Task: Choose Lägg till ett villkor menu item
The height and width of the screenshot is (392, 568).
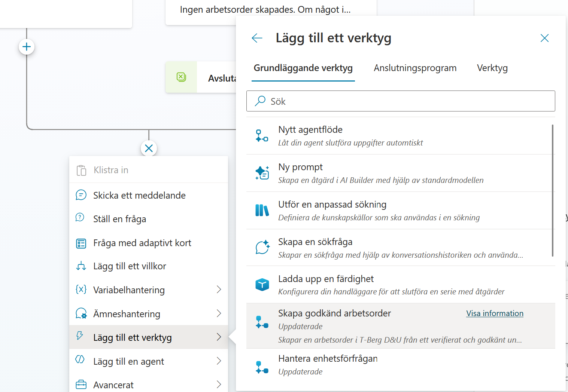Action: (x=149, y=266)
